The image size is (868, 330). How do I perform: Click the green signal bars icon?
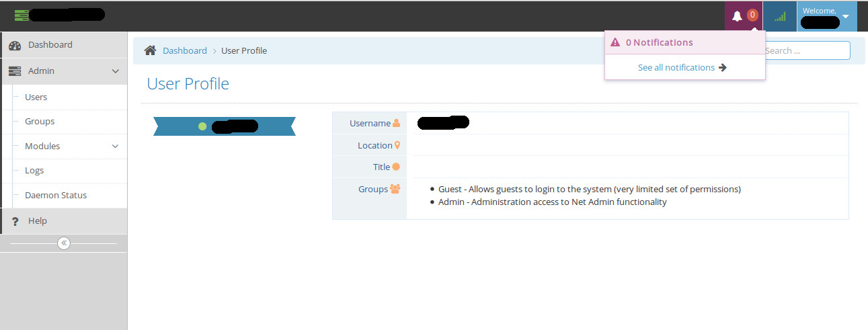tap(779, 16)
